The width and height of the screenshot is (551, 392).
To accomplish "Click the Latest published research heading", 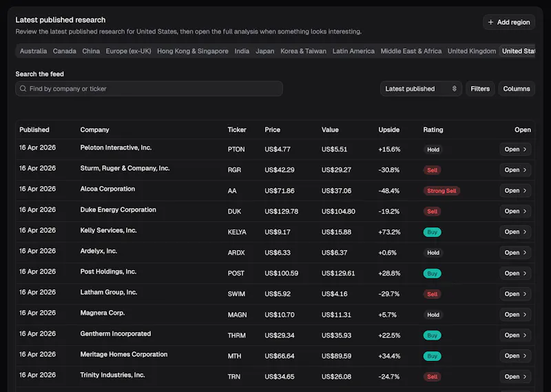I will tap(61, 20).
